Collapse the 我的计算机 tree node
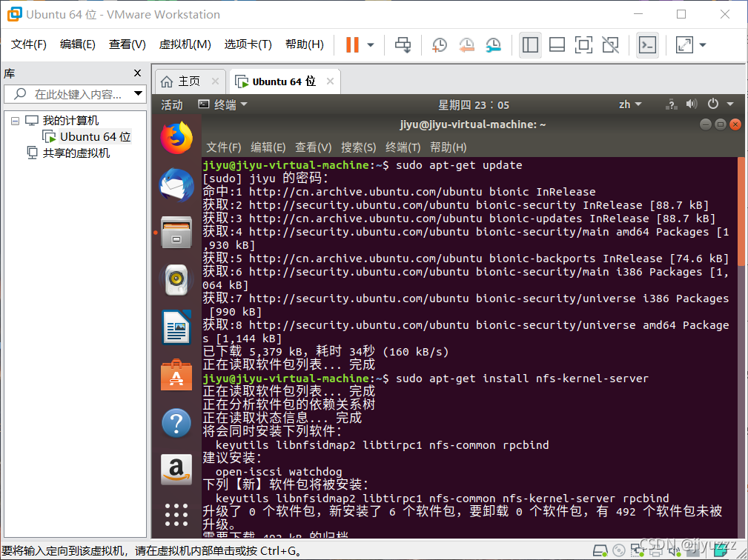Viewport: 748px width, 560px height. pos(16,121)
